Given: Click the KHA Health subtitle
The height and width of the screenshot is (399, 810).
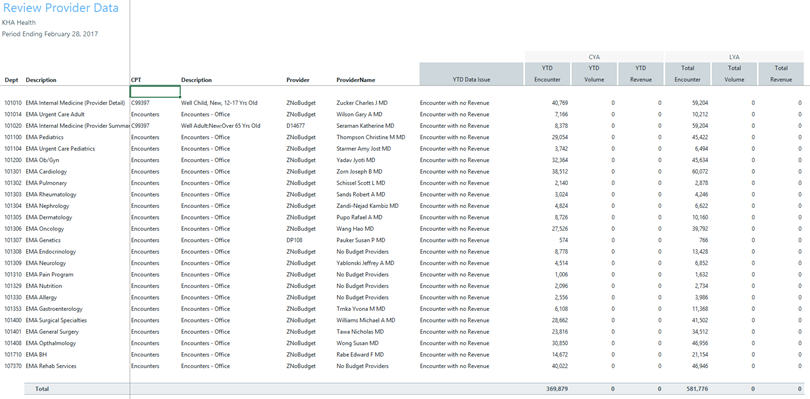Looking at the screenshot, I should click(x=19, y=23).
